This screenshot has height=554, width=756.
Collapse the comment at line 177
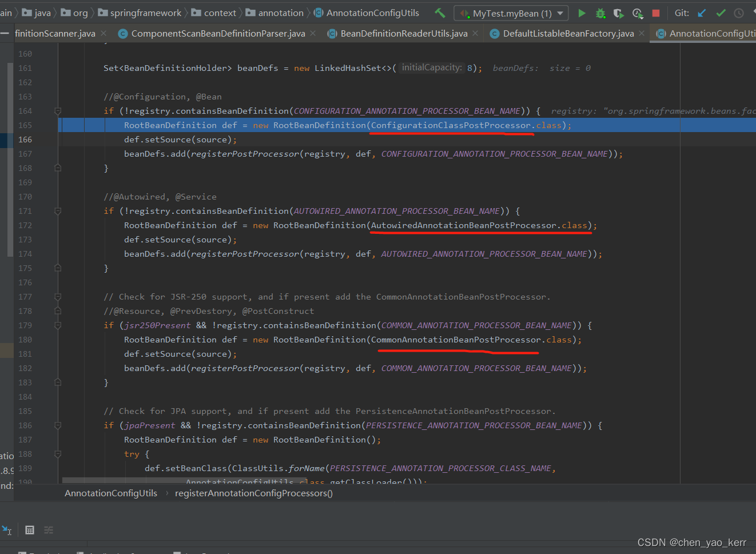58,297
